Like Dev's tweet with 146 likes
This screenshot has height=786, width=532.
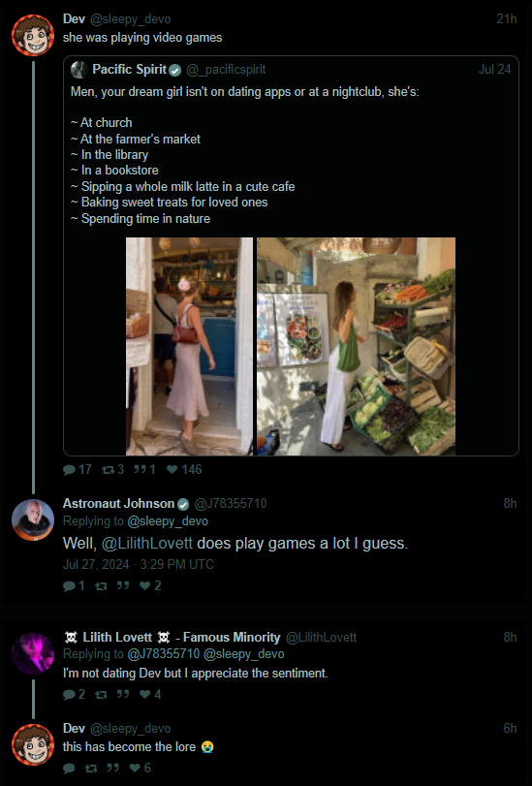coord(172,470)
